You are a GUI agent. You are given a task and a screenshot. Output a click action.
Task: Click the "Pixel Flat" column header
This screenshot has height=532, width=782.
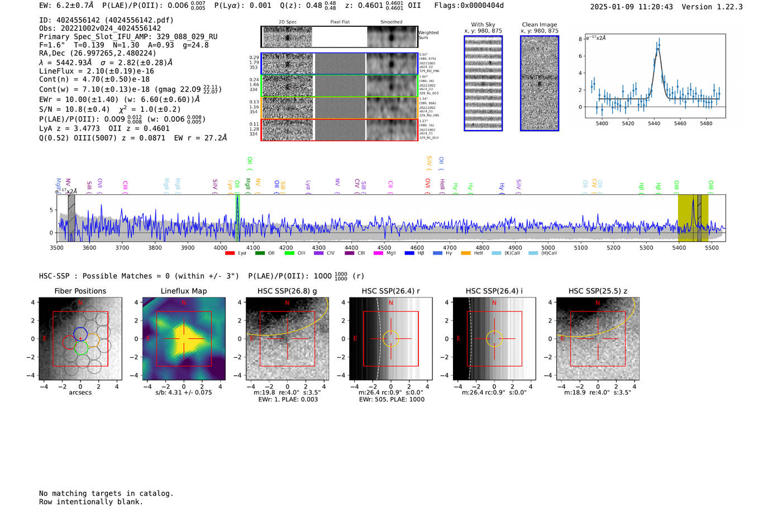pyautogui.click(x=340, y=22)
